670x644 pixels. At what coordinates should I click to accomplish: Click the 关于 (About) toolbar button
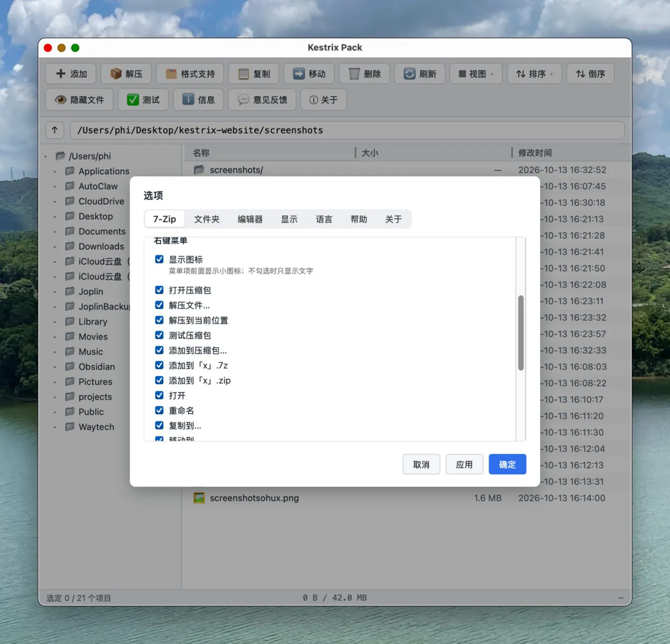pos(324,100)
